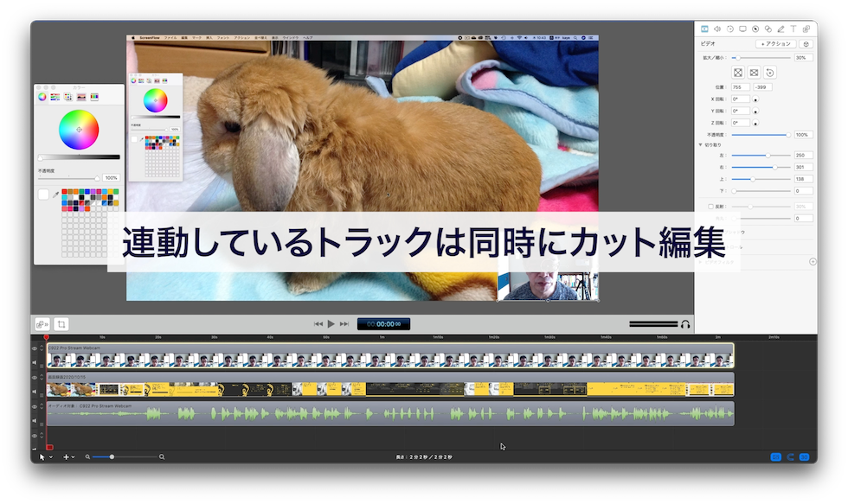Mute the 画面録画2020/10/15 track audio

35,391
